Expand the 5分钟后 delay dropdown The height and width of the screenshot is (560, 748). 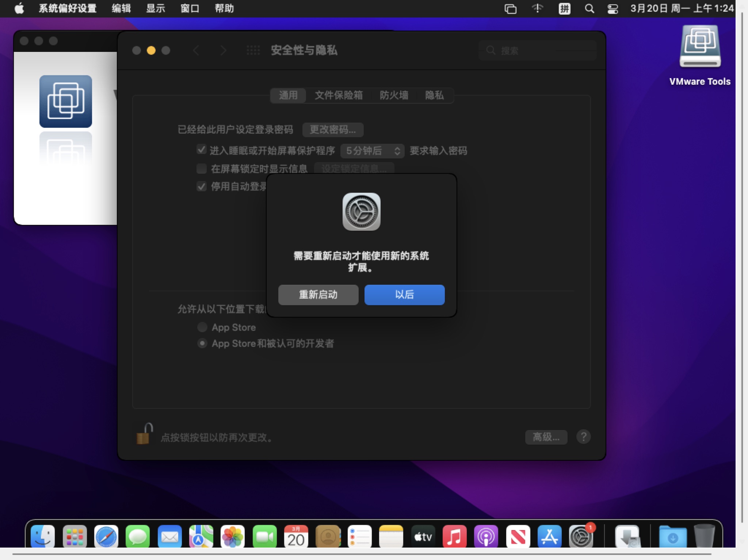(372, 151)
